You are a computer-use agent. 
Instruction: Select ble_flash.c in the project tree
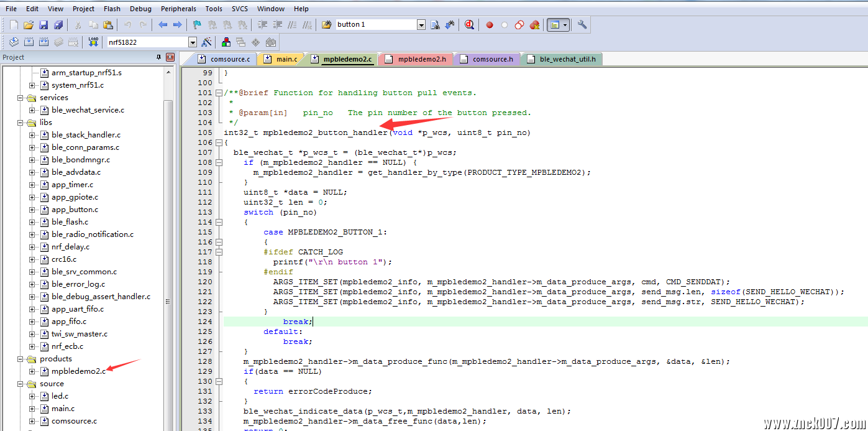(x=70, y=222)
